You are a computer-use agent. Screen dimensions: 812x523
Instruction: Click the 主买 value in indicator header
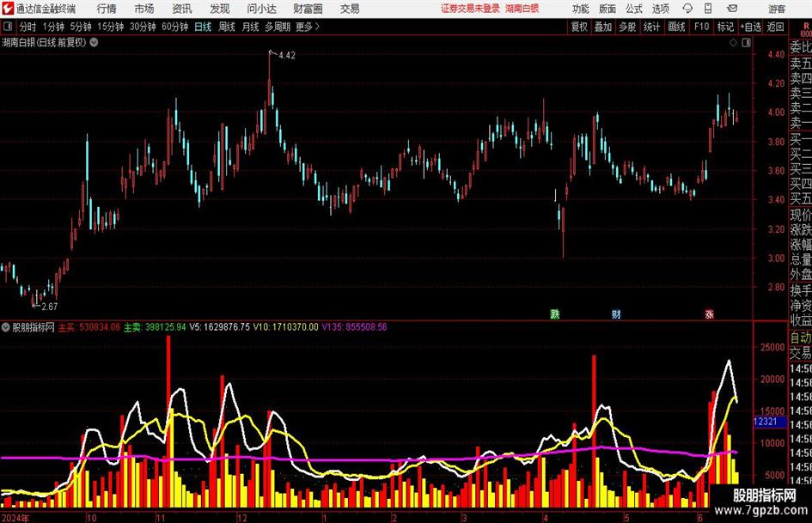click(89, 326)
